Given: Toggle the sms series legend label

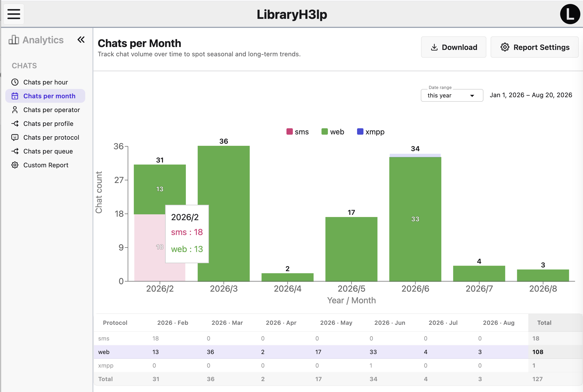Looking at the screenshot, I should (302, 132).
